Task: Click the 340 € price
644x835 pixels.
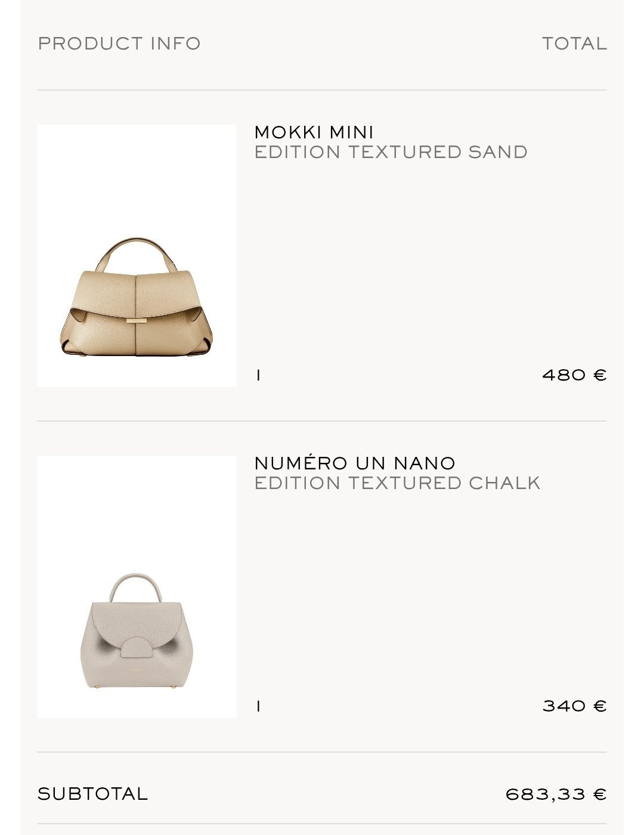Action: [x=574, y=706]
